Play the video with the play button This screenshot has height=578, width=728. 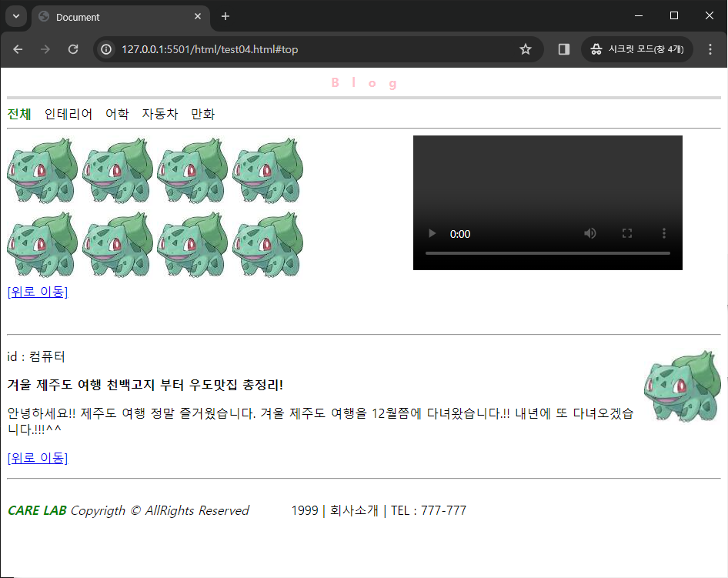click(x=432, y=233)
